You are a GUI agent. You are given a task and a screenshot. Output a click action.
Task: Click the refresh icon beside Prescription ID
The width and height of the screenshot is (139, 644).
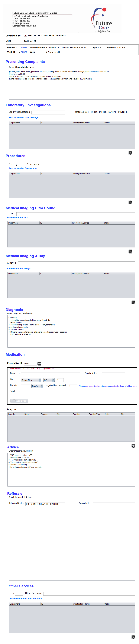pos(39,363)
